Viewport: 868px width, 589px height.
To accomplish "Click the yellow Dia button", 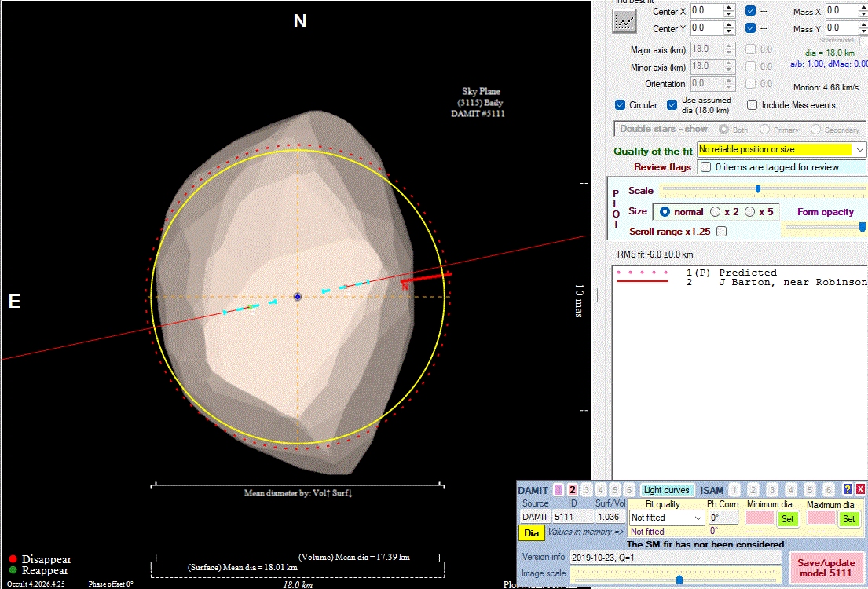I will pos(532,533).
